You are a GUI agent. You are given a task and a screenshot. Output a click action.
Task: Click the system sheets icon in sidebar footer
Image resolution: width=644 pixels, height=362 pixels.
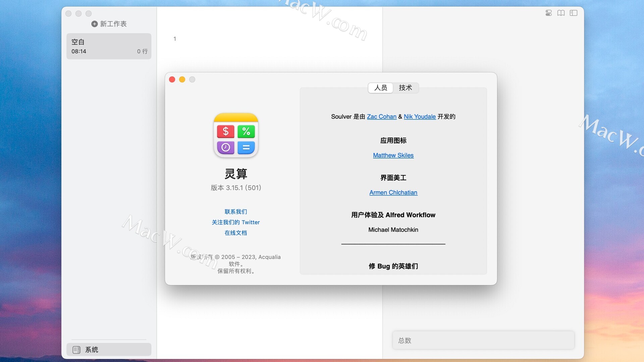click(76, 350)
